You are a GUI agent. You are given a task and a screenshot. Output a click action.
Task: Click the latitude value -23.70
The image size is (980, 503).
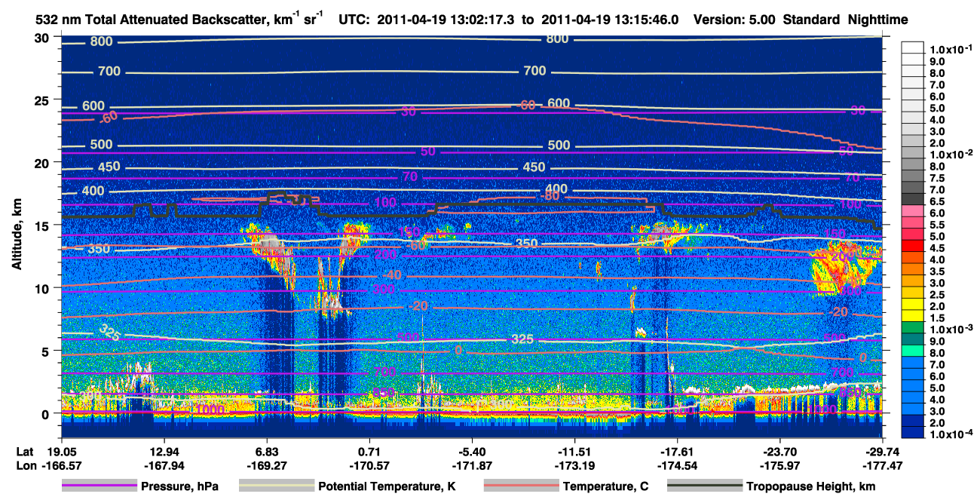(779, 450)
